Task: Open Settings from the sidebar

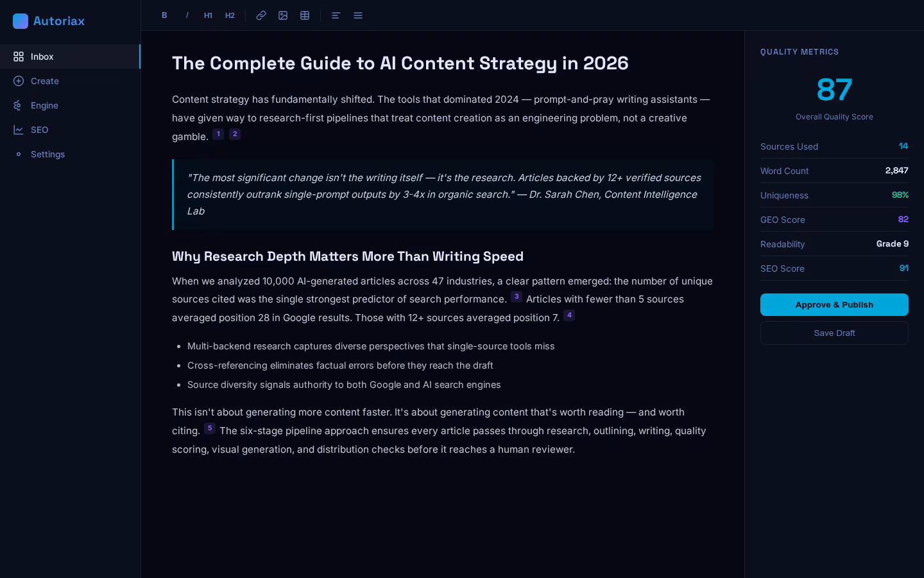Action: point(47,154)
